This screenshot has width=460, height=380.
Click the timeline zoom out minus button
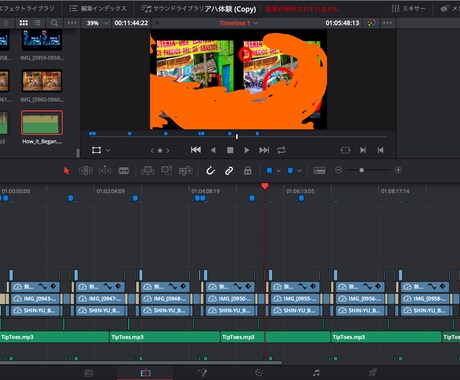(339, 170)
